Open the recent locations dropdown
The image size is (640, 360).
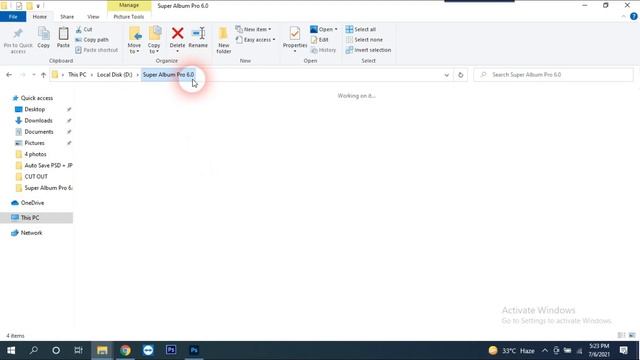coord(33,75)
